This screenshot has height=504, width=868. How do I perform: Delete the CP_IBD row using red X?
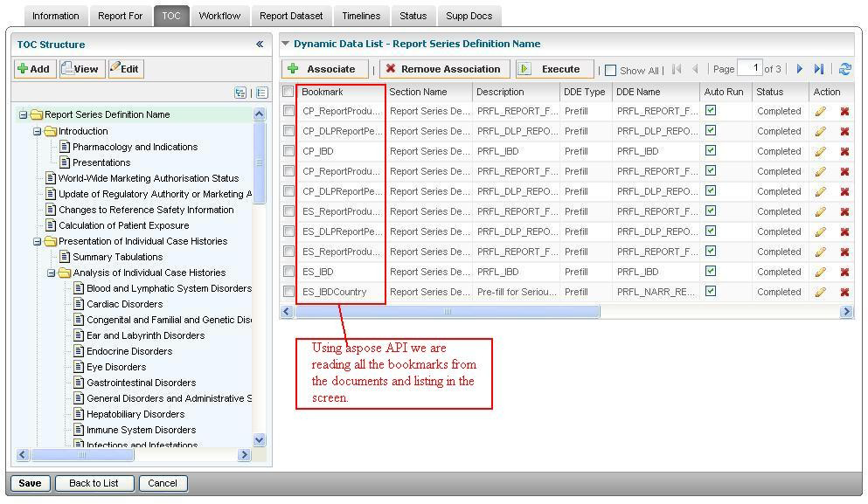844,152
